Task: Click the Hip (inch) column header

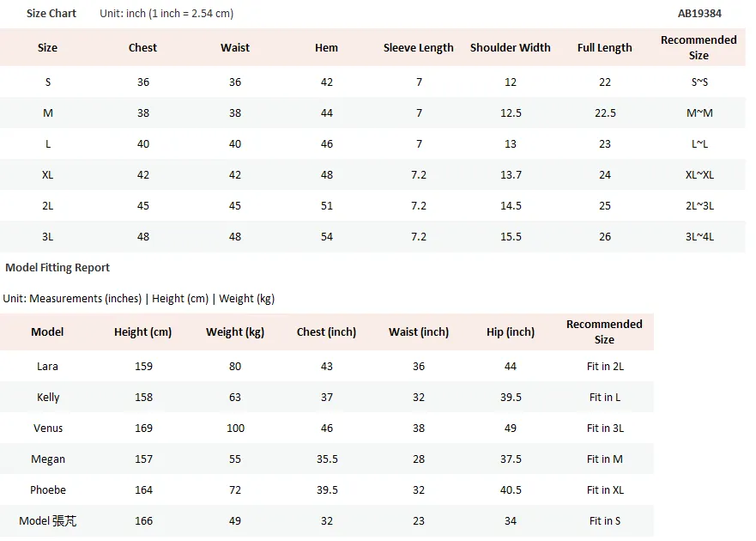Action: (510, 332)
